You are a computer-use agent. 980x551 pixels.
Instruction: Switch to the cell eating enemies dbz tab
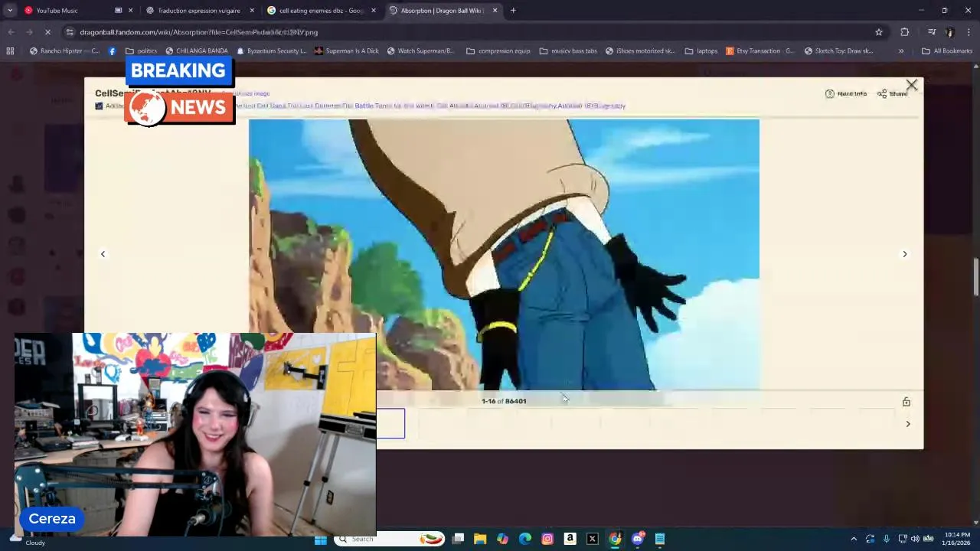322,11
